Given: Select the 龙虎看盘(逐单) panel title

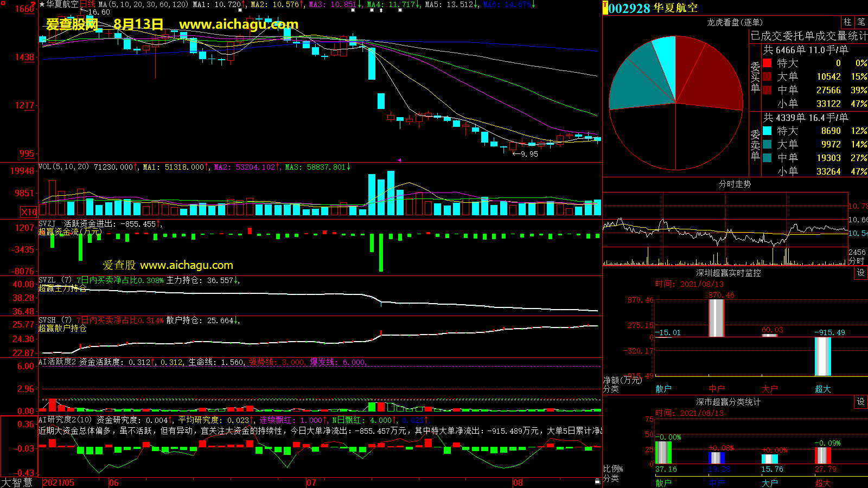Looking at the screenshot, I should (x=735, y=22).
